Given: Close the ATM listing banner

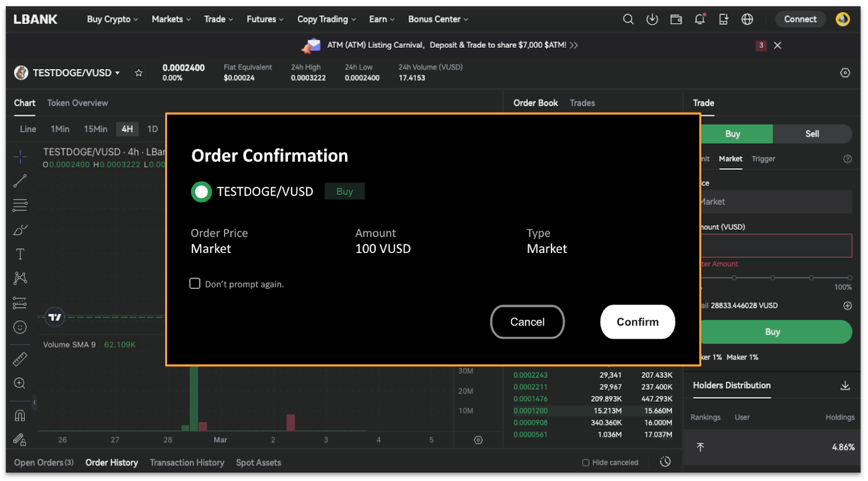Looking at the screenshot, I should pyautogui.click(x=777, y=46).
